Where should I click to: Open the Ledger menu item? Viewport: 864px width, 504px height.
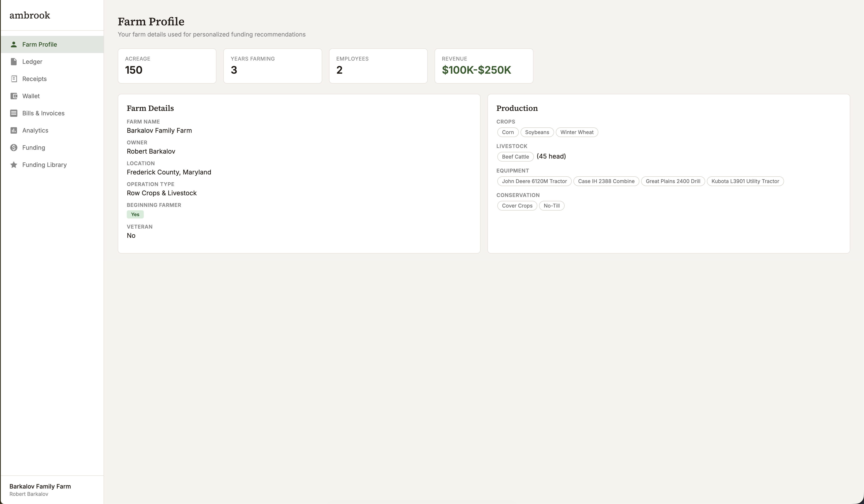tap(32, 62)
